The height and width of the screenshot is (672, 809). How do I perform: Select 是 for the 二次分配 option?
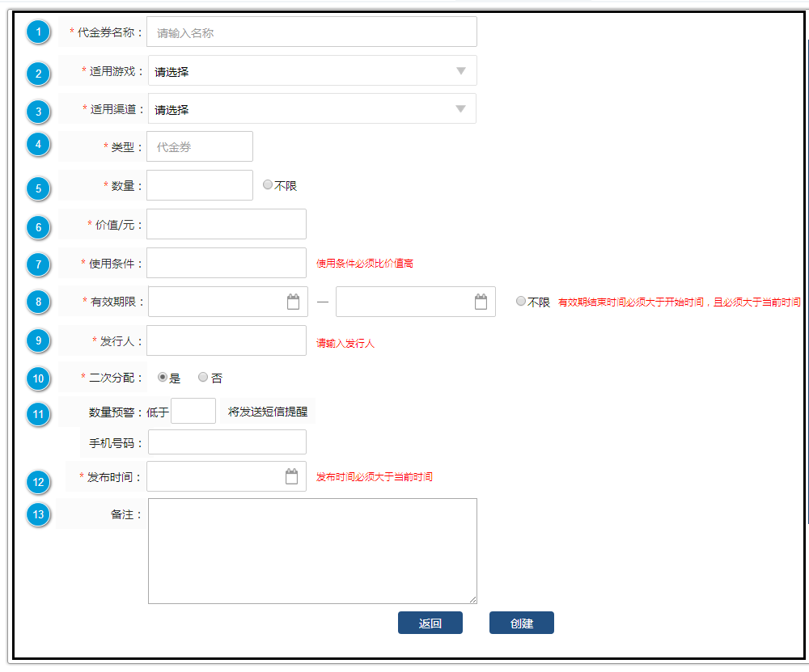click(x=160, y=377)
